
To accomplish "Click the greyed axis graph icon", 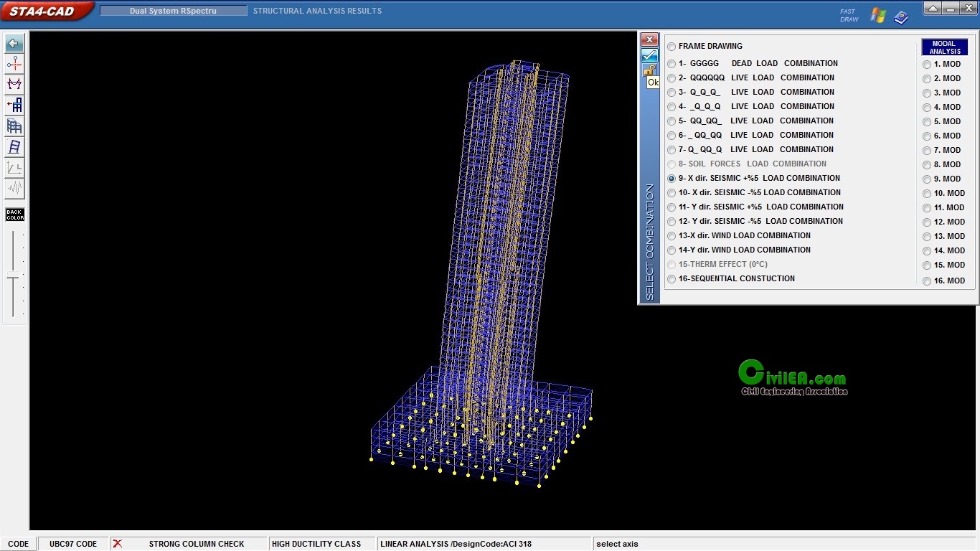I will click(14, 168).
